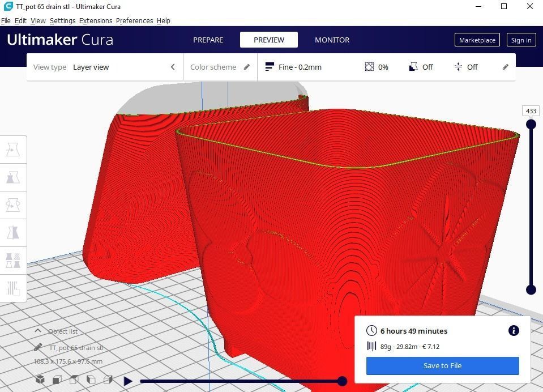
Task: Open the Edit menu
Action: point(20,21)
